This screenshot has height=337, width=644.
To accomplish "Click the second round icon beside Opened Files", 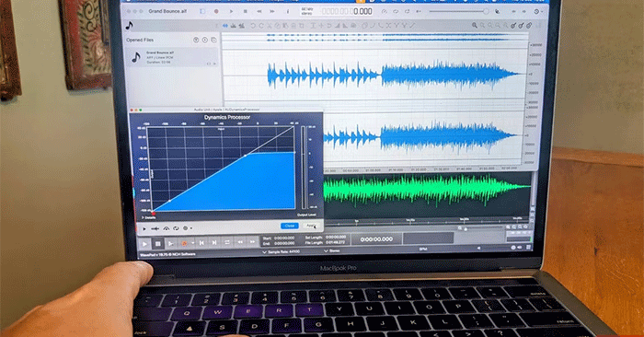I will click(204, 40).
